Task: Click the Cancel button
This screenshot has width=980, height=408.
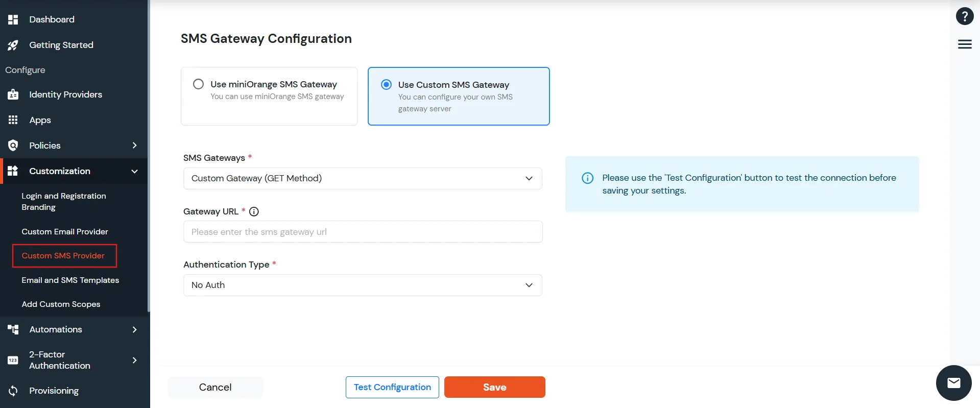Action: point(216,387)
